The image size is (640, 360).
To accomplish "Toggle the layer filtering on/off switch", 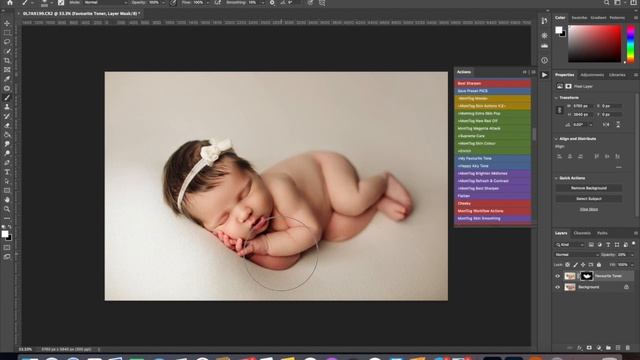I will tap(633, 244).
